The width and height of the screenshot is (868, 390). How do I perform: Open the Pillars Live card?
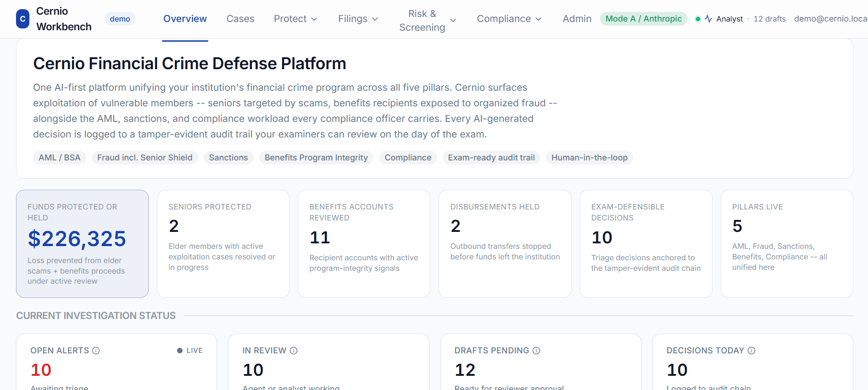click(787, 244)
